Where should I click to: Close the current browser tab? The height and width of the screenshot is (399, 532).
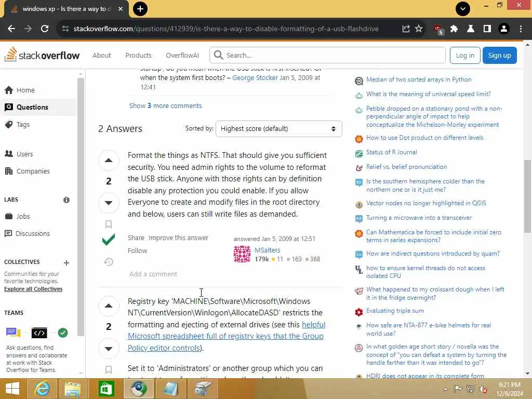coord(120,9)
